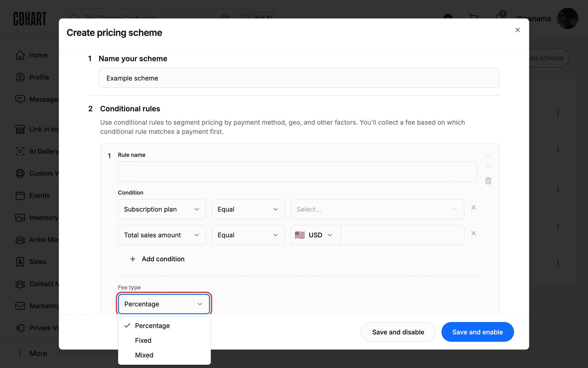Open the first row's three-dot menu
The width and height of the screenshot is (588, 368).
pos(558,113)
